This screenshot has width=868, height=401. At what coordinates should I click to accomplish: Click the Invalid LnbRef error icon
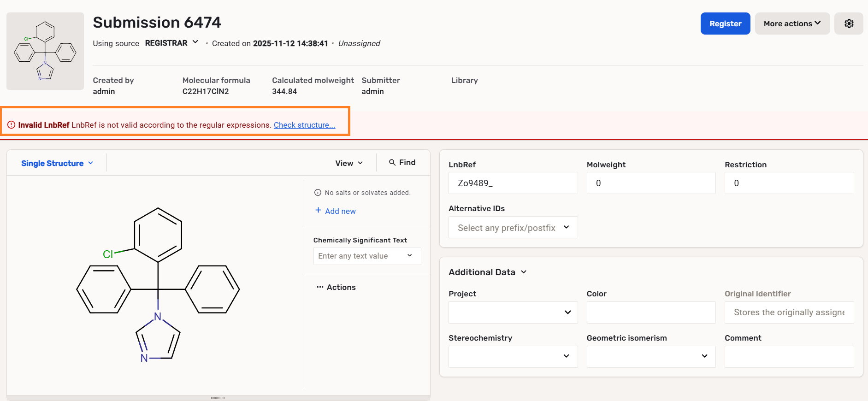(12, 125)
